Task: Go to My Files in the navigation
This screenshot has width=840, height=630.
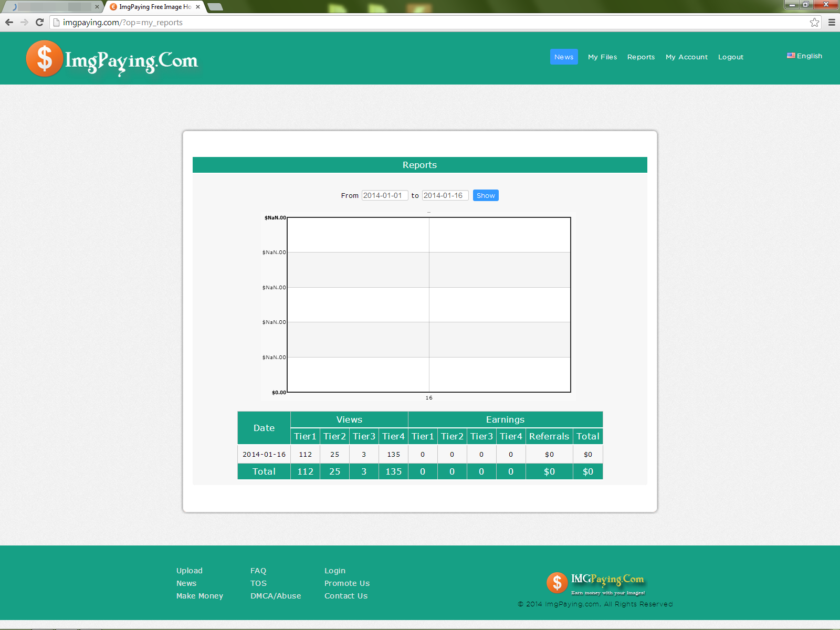Action: [602, 57]
